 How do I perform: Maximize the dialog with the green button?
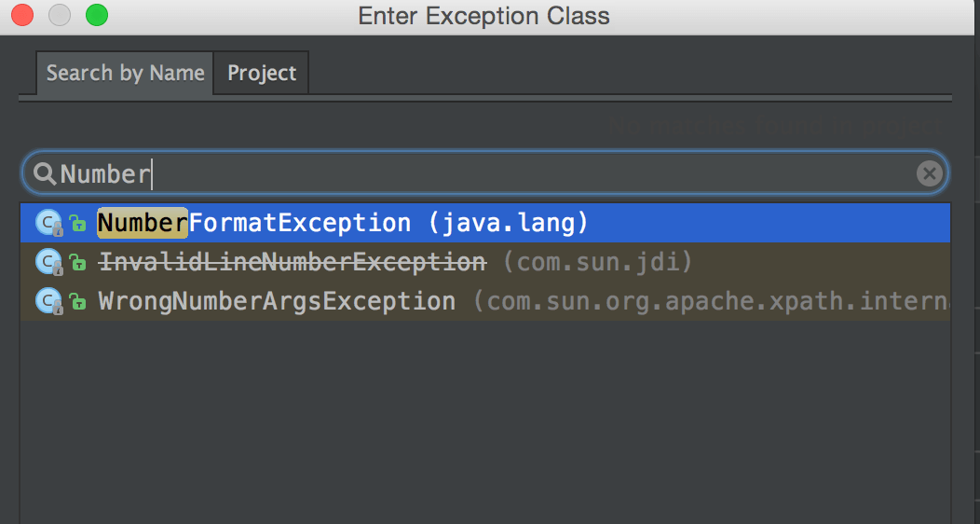tap(96, 16)
